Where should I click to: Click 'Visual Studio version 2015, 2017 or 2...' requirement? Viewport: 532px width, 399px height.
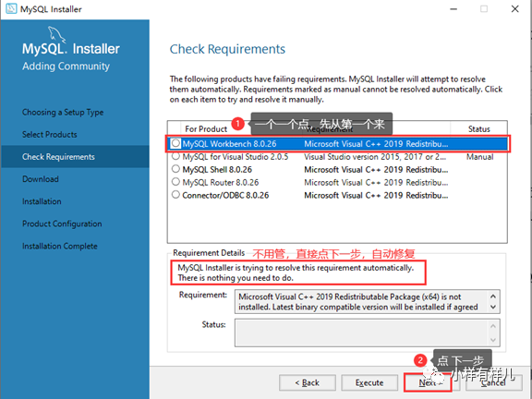[375, 157]
